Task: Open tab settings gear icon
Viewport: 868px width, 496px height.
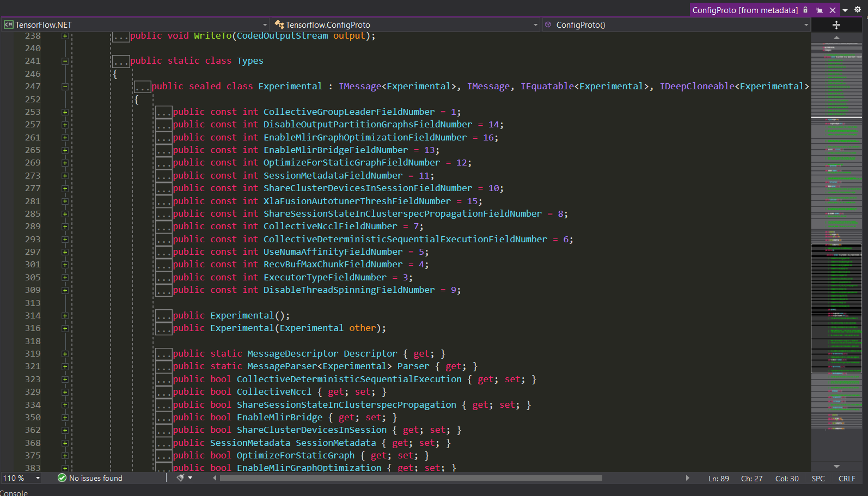Action: [858, 9]
